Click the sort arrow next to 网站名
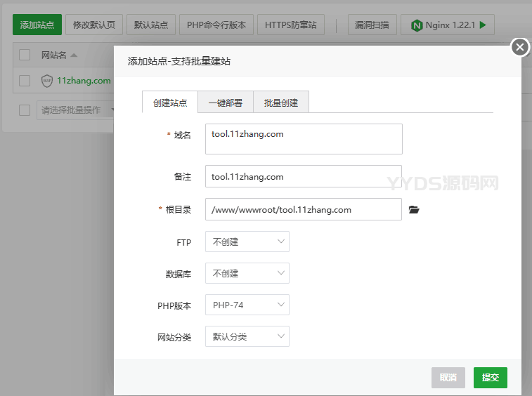 74,55
